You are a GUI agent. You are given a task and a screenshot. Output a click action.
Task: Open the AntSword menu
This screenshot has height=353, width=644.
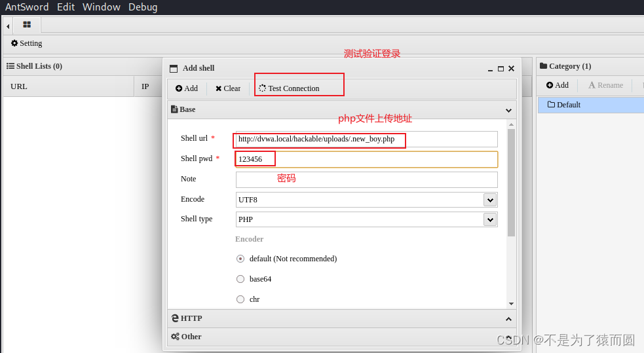[27, 7]
